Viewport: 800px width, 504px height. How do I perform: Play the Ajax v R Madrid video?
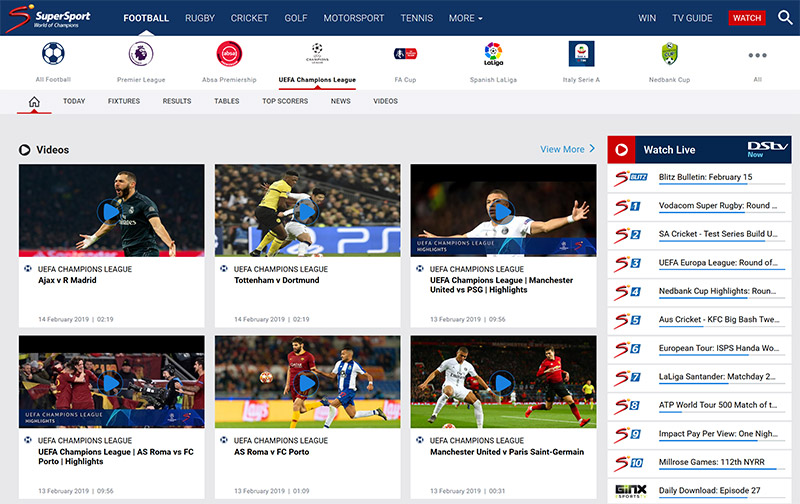point(111,211)
